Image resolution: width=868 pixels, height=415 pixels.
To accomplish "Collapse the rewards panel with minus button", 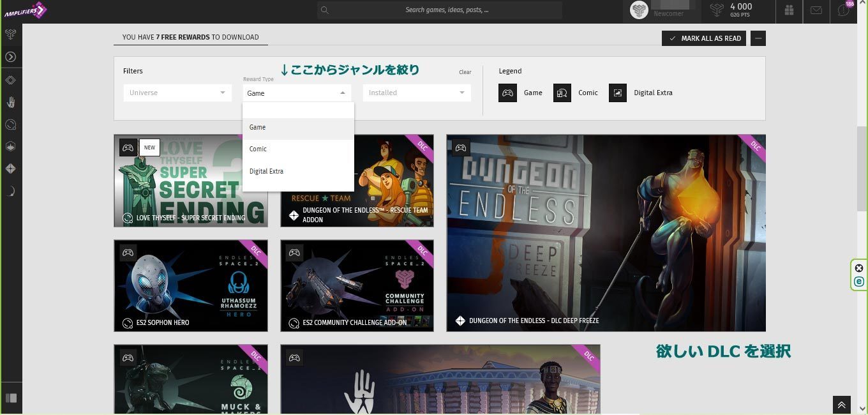I will coord(758,38).
